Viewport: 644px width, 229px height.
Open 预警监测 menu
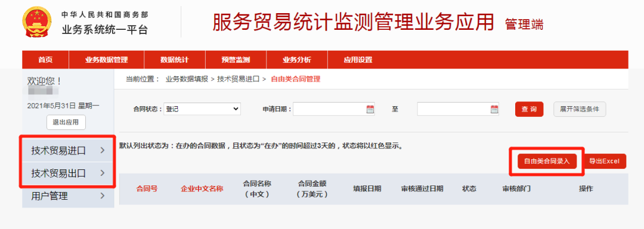236,60
